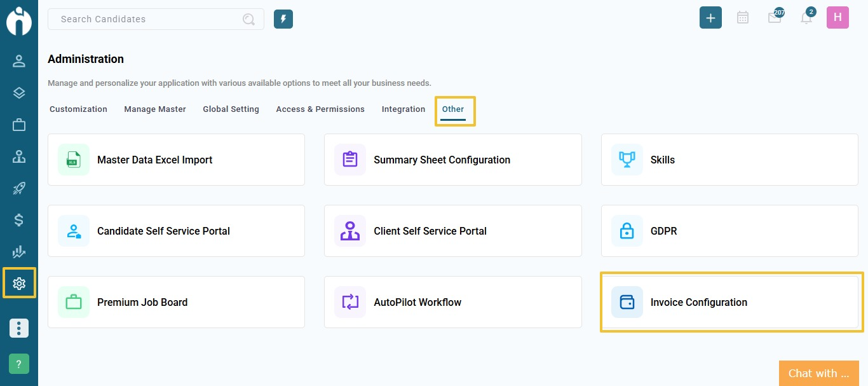Switch to the Access & Permissions tab
868x386 pixels.
320,109
